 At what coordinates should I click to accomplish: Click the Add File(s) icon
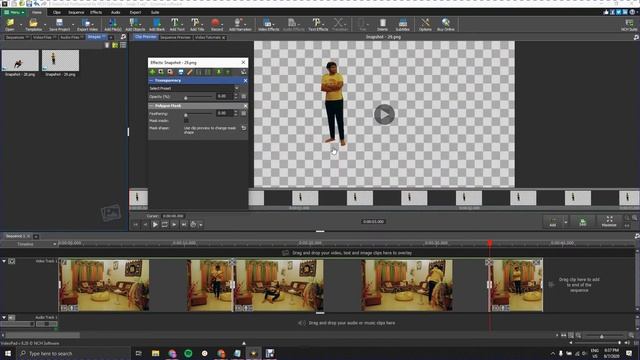[x=113, y=24]
